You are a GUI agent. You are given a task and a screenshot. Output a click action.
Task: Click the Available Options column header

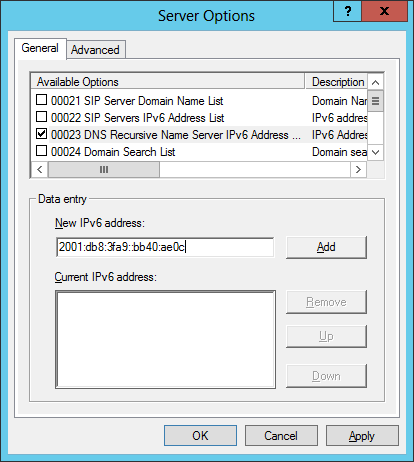(x=168, y=82)
